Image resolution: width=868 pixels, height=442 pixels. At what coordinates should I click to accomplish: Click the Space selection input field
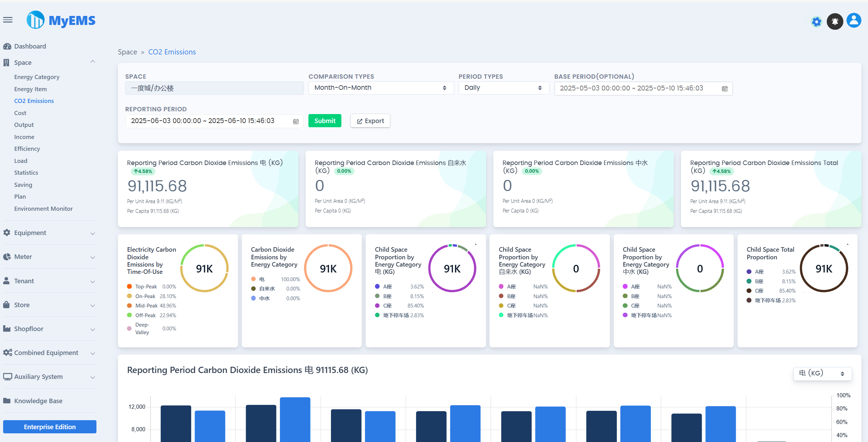[214, 88]
